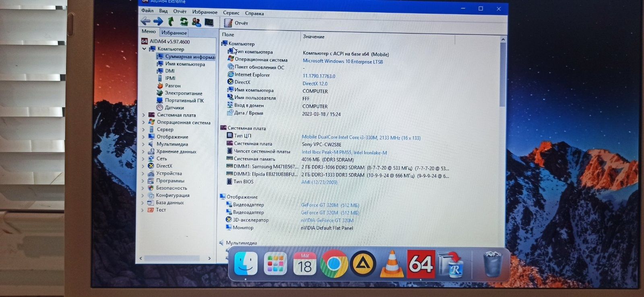Screen dimensions: 644x297
Task: Open the Справка menu
Action: (x=254, y=13)
